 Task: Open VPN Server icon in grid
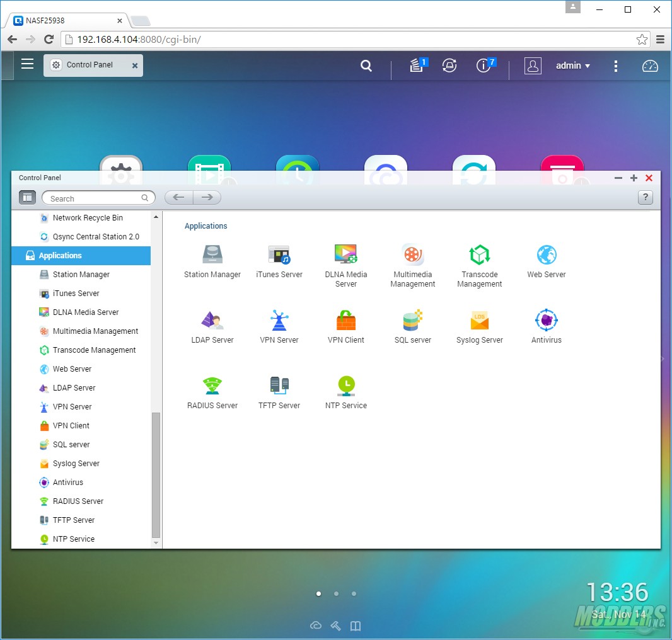coord(279,320)
